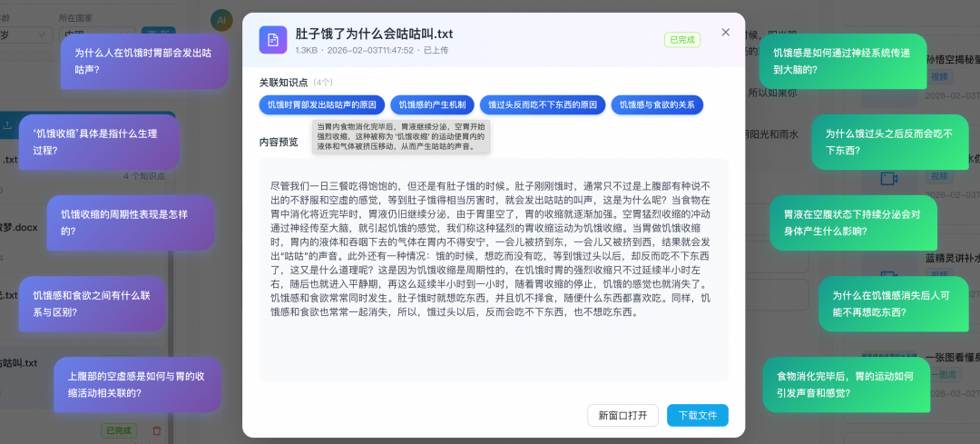
Task: Click the video camera icon in background list
Action: (x=889, y=179)
